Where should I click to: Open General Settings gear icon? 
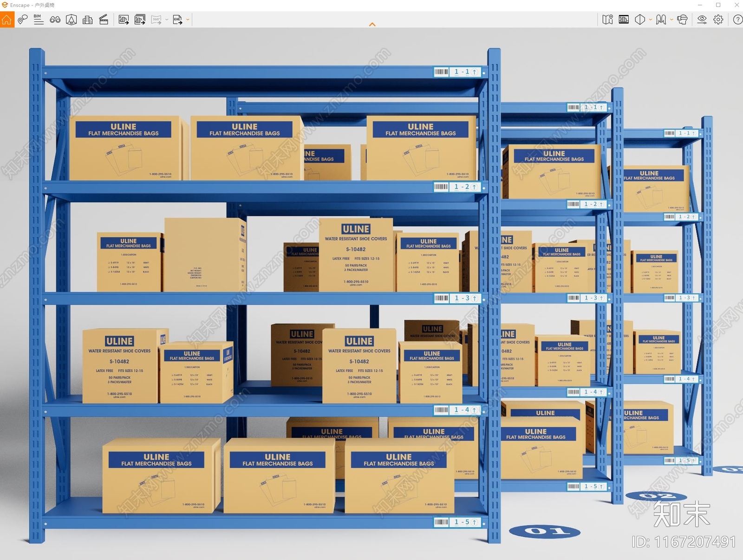click(x=718, y=20)
